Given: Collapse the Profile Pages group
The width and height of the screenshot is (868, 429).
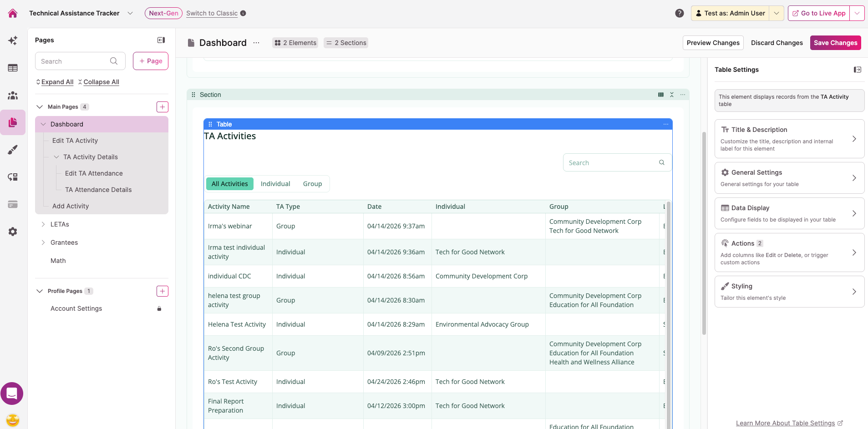Looking at the screenshot, I should tap(40, 291).
